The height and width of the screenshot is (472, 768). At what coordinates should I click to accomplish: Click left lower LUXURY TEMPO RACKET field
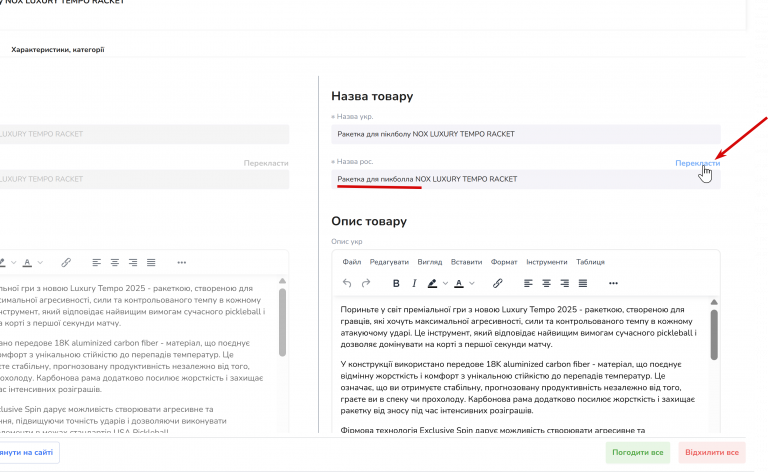coord(144,179)
